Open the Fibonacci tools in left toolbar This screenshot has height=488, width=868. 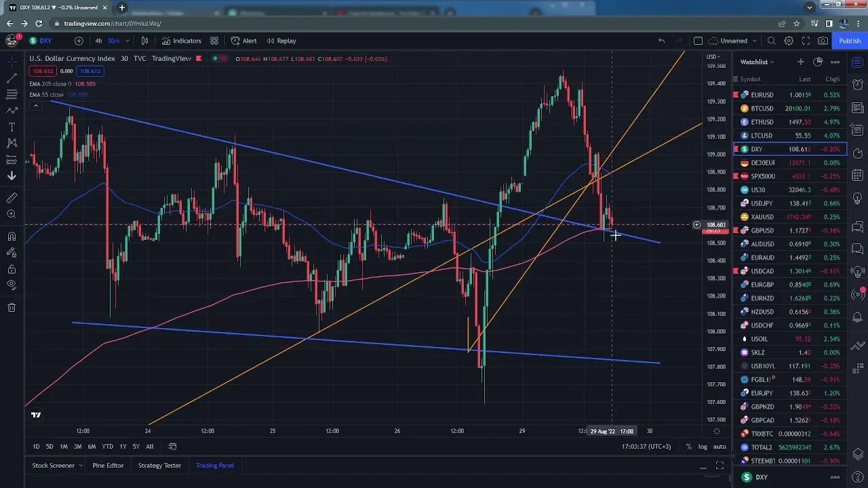[12, 94]
